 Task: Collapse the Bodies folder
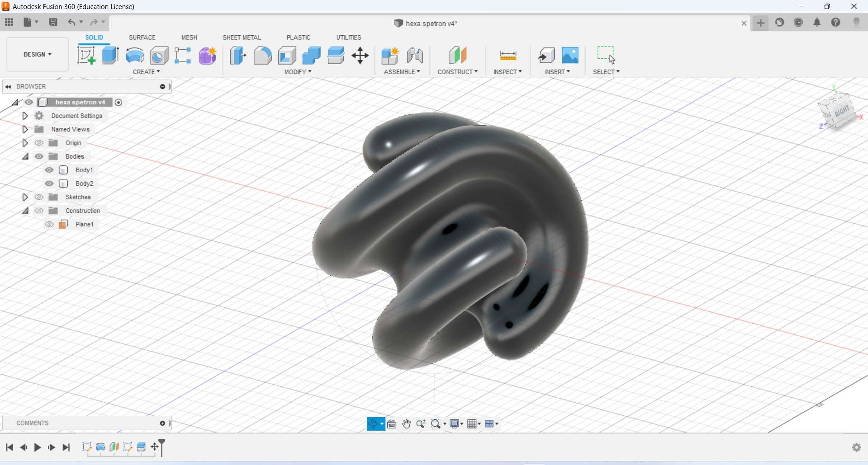25,157
